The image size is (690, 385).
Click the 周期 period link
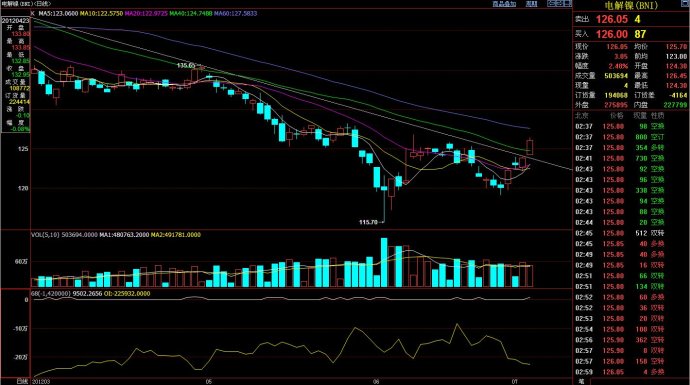pos(531,4)
